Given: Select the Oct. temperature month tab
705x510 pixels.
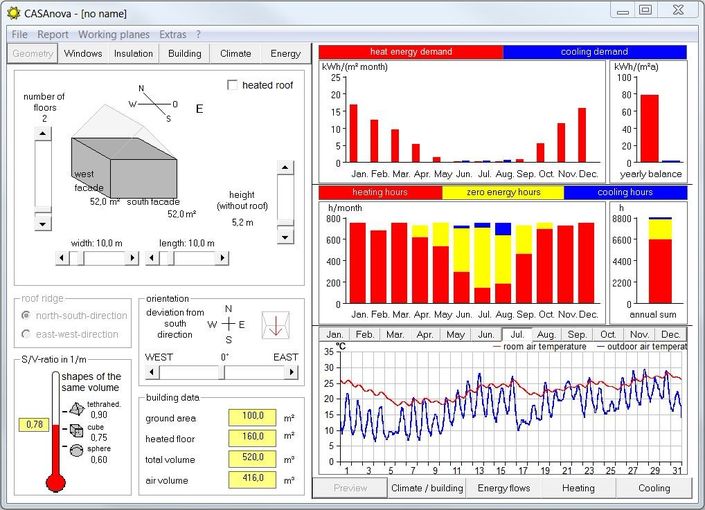Looking at the screenshot, I should 608,334.
